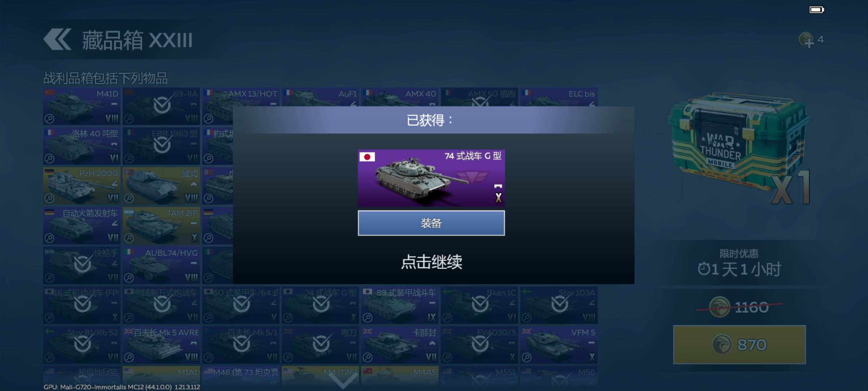Select the obtained 74式战车 G型 reward card
Viewport: 868px width, 391px height.
(431, 178)
